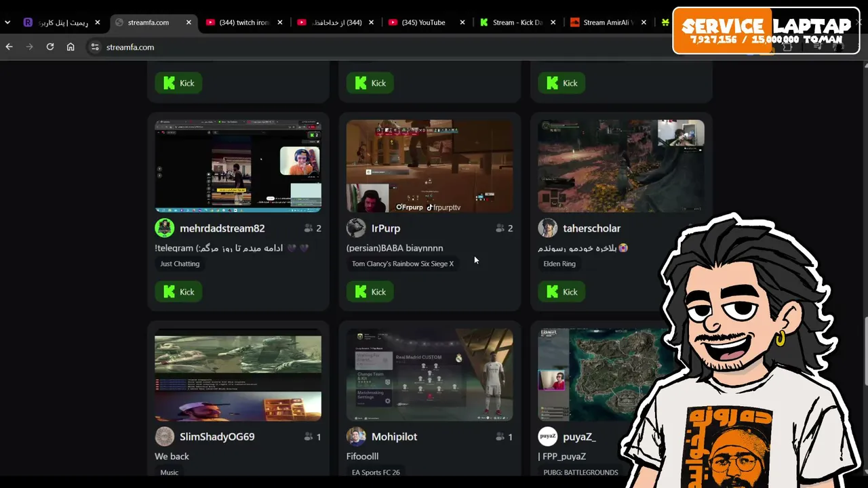Select the Just Chatting category tag
Screen dimensions: 868x488
tap(180, 264)
